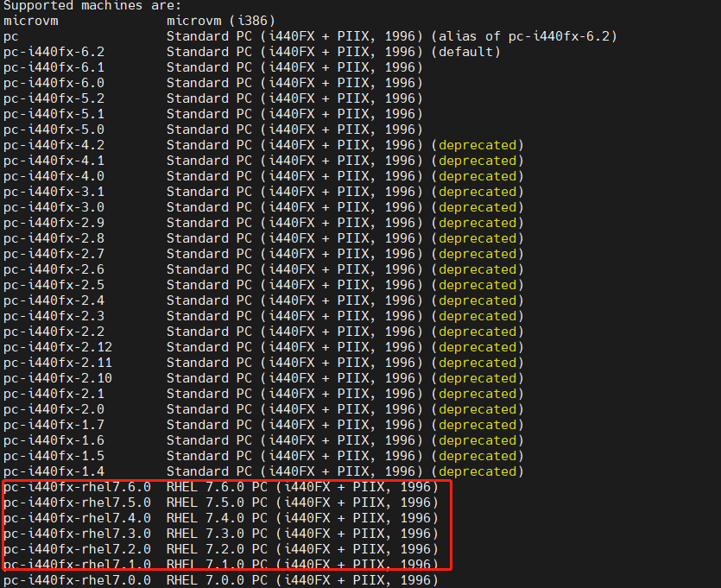Viewport: 721px width, 588px height.
Task: Click the machine name pc-i440fx-rhel7.6.0
Action: (x=77, y=487)
